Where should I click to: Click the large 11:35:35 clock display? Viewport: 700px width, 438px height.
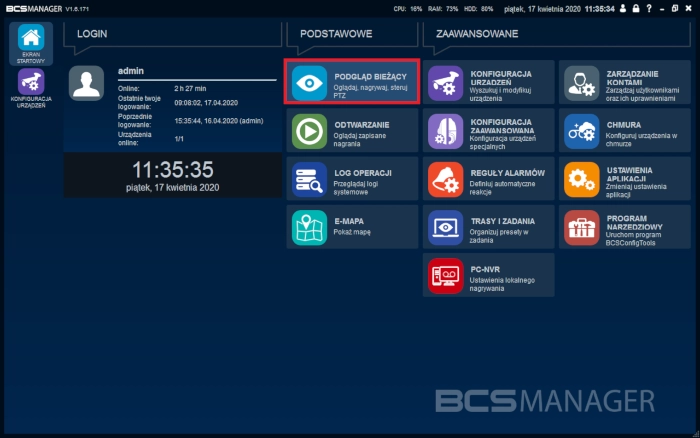click(173, 170)
